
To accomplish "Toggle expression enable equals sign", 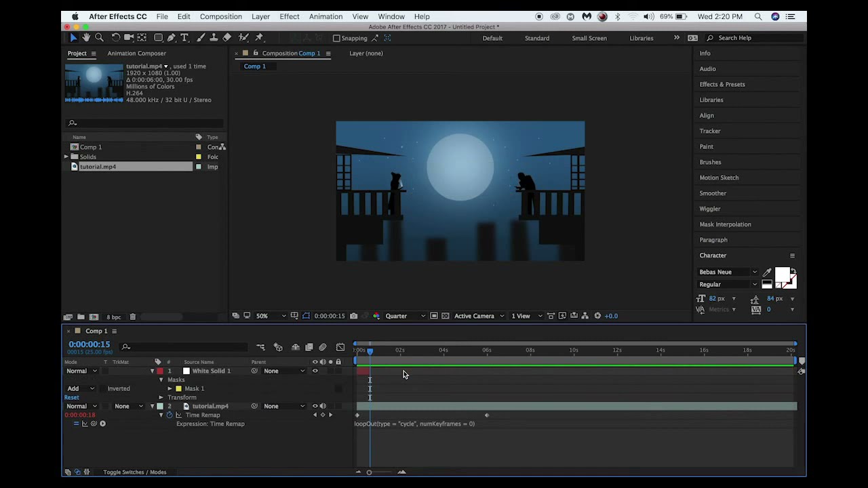I will tap(76, 424).
